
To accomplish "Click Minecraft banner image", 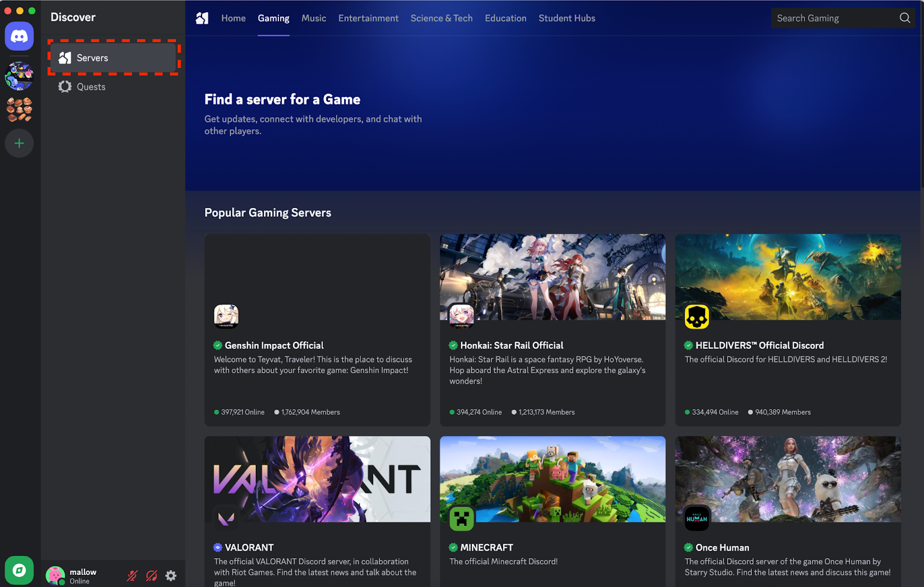I will point(553,479).
